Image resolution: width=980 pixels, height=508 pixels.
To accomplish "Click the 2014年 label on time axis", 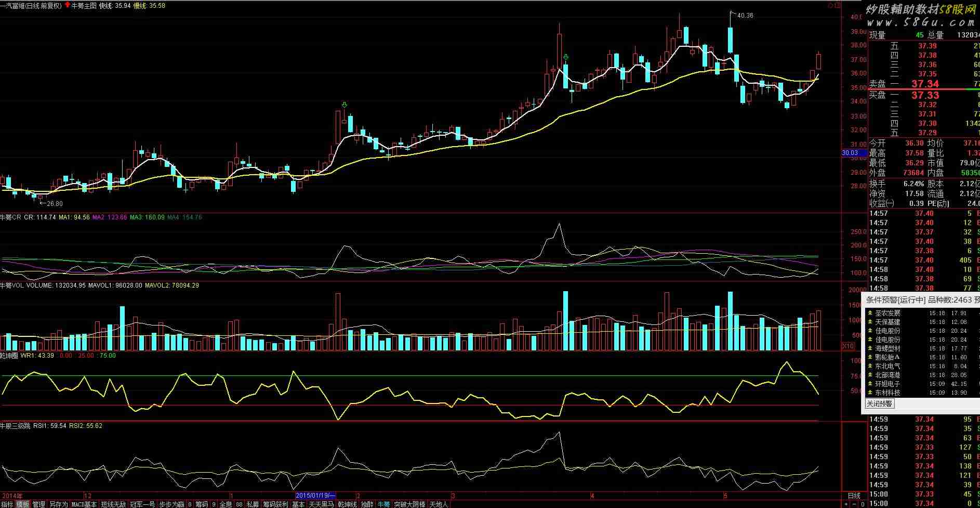I will [x=12, y=496].
